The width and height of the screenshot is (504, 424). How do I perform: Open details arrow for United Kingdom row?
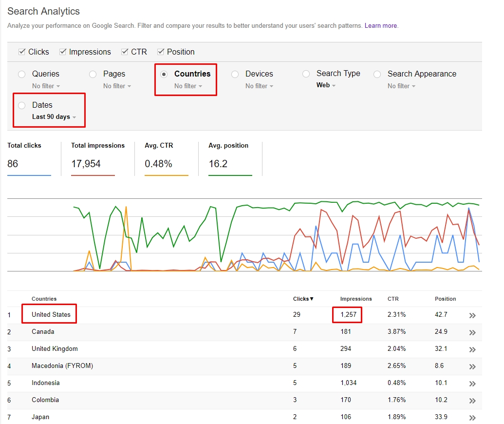(472, 349)
